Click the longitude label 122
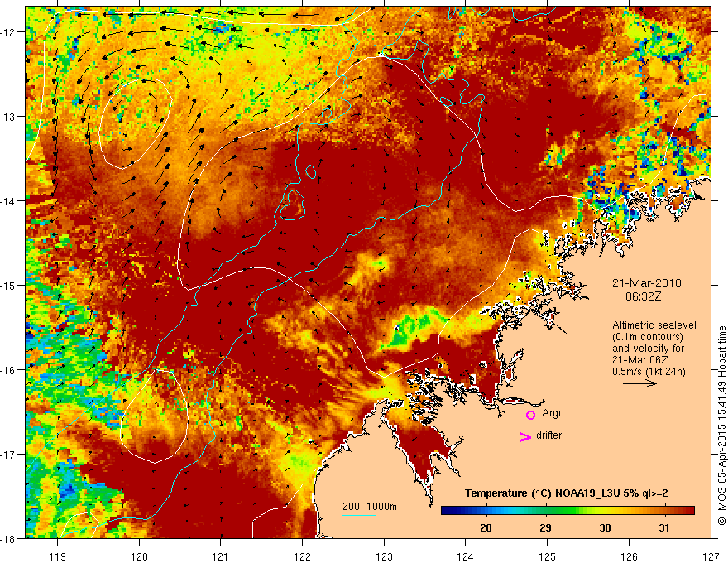Viewport: 728px width, 563px height. tap(302, 556)
